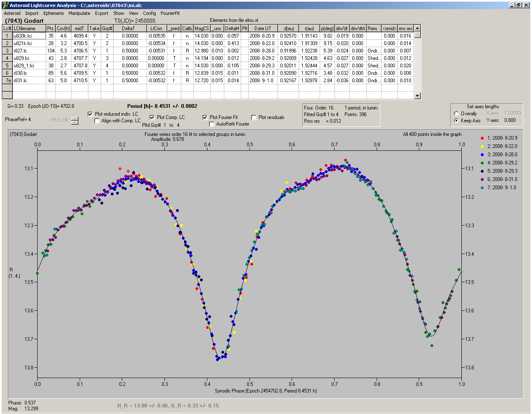This screenshot has width=532, height=414.
Task: Enable AutoRefit Fourier checkbox
Action: (211, 124)
